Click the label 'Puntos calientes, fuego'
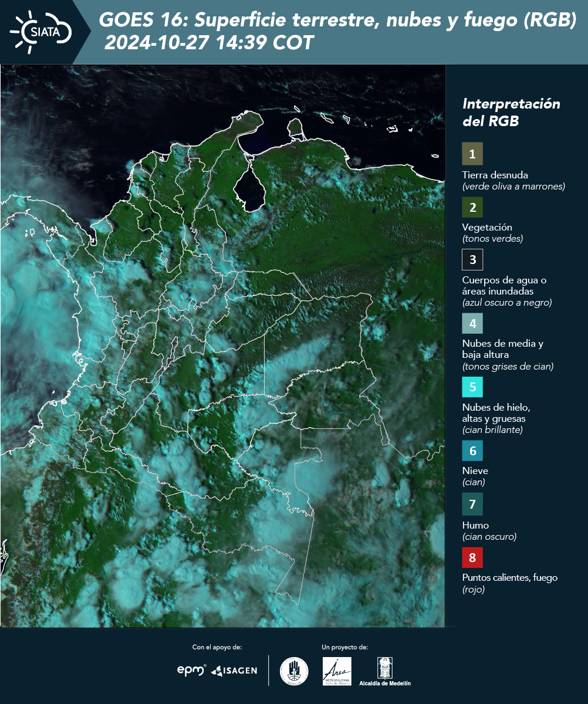 point(510,577)
